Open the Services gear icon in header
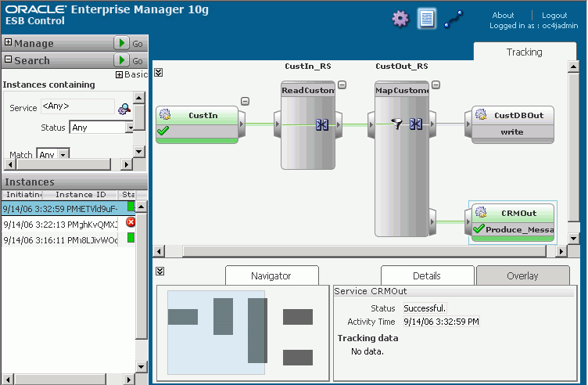Viewport: 588px width, 385px height. (400, 18)
